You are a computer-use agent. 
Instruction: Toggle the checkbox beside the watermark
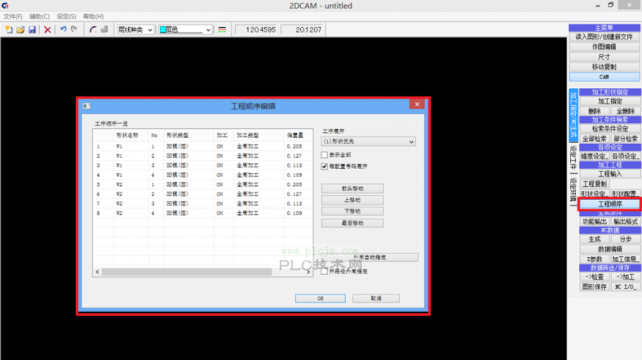(x=324, y=272)
